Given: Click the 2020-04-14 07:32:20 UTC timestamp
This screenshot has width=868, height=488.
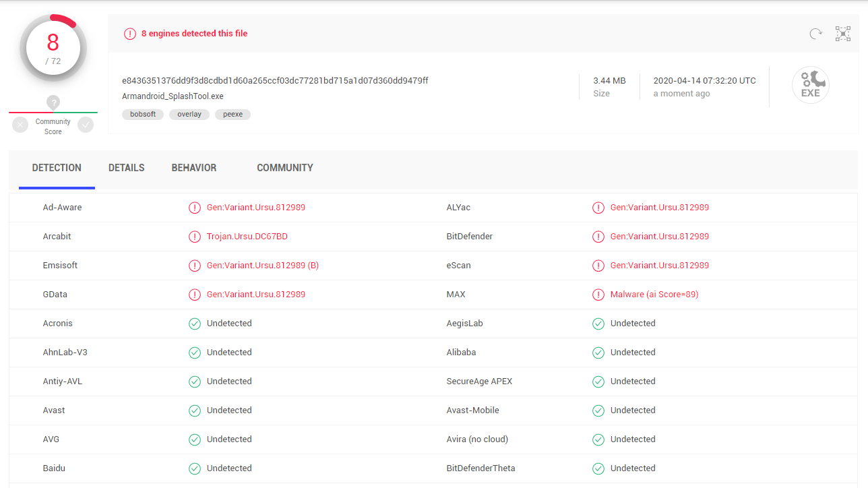Looking at the screenshot, I should [x=705, y=81].
